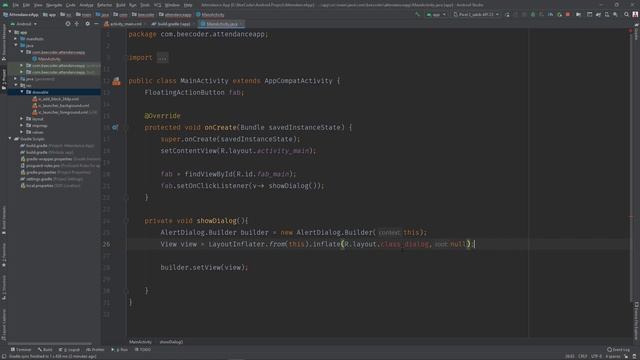Open Search Everywhere magnifier icon
The height and width of the screenshot is (360, 640).
click(627, 15)
